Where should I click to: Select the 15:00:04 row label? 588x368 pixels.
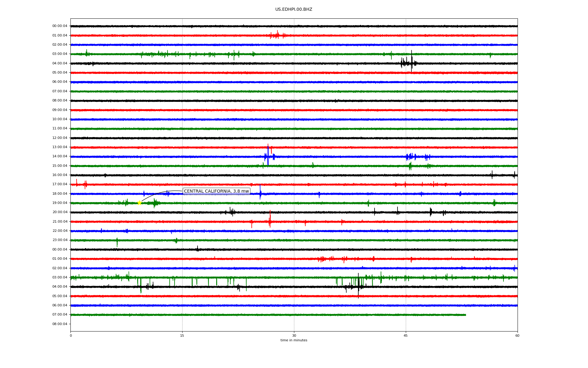click(60, 166)
